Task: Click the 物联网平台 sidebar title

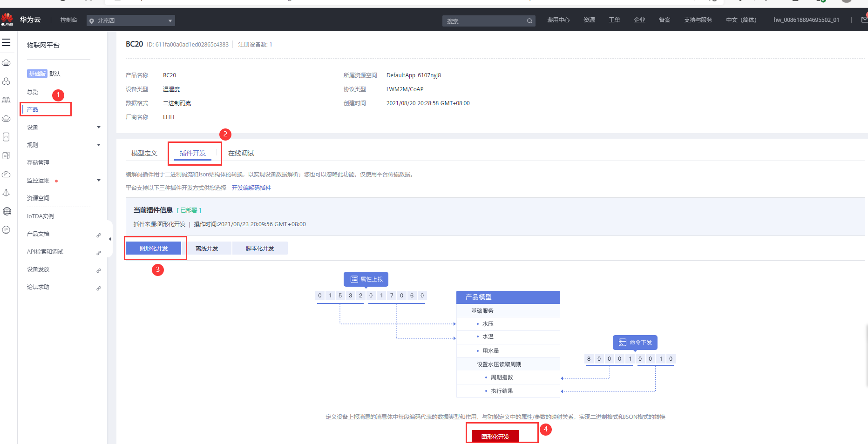Action: 43,45
